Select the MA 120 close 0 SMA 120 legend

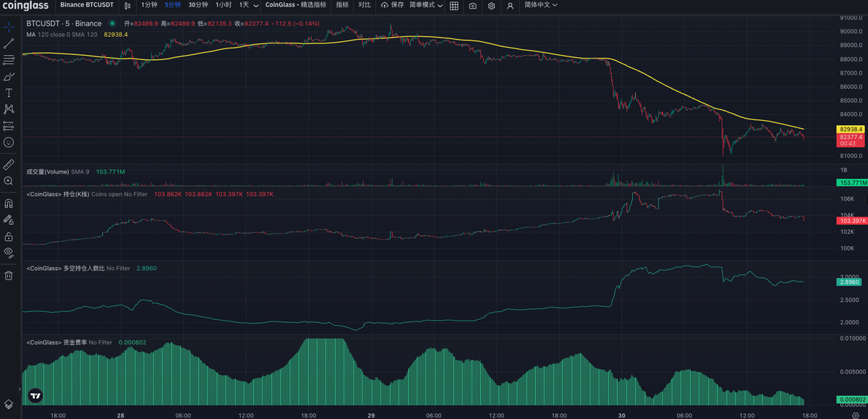tap(61, 34)
